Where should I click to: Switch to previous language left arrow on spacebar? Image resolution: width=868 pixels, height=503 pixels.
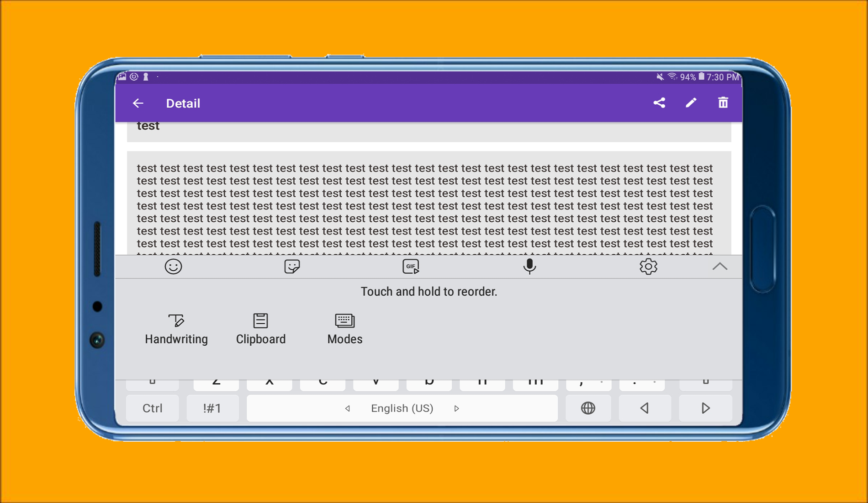tap(348, 408)
